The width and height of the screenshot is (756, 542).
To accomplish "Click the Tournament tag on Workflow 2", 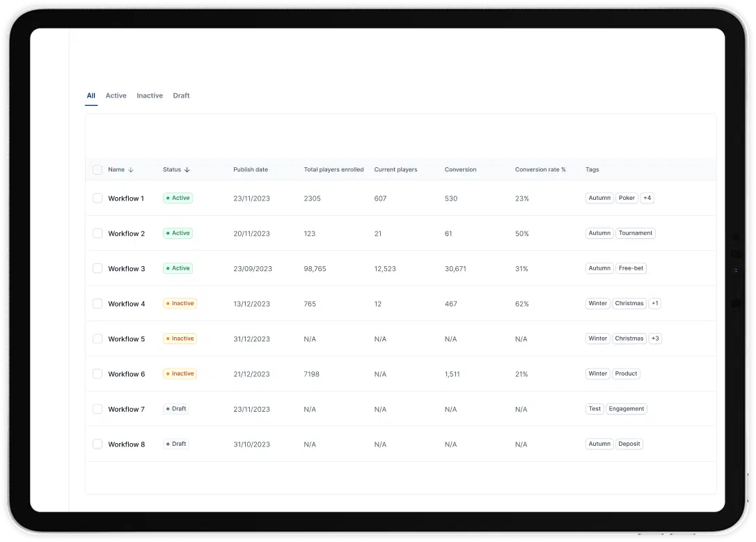I will 636,233.
